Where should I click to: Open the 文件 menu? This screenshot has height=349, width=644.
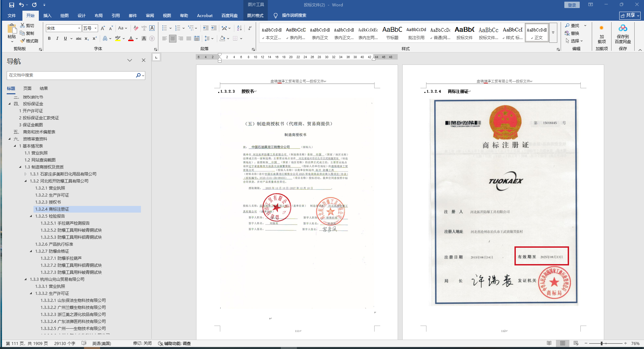[12, 16]
